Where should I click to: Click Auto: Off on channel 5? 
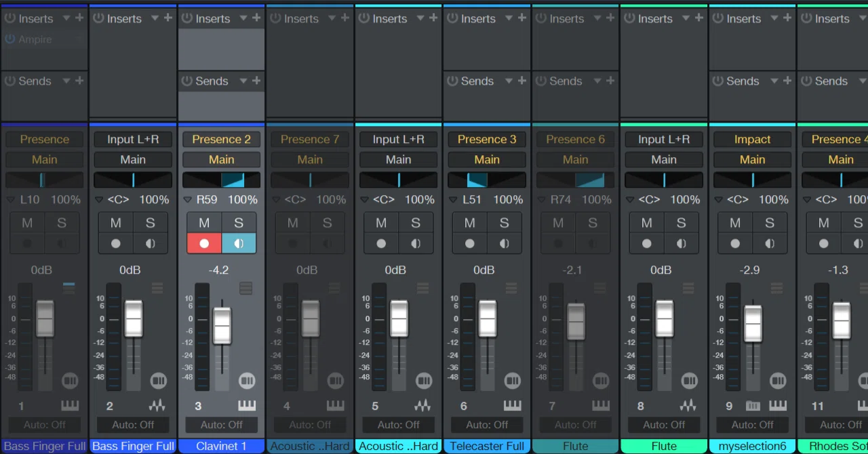point(398,425)
